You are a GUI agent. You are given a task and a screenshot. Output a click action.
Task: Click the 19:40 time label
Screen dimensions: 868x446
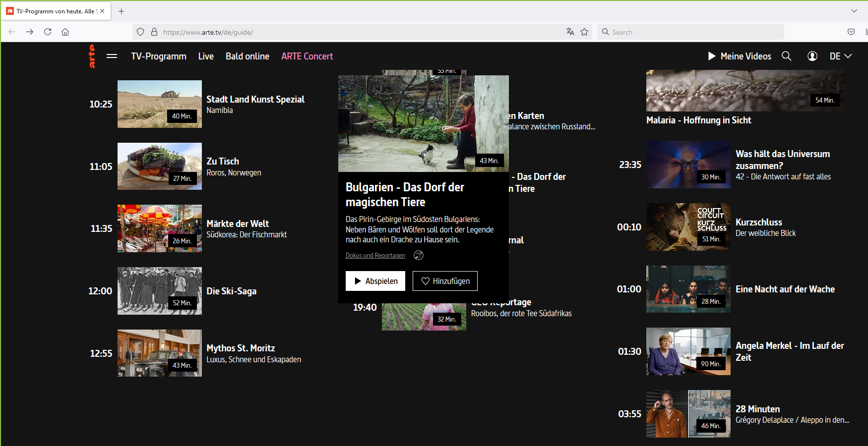click(x=365, y=307)
